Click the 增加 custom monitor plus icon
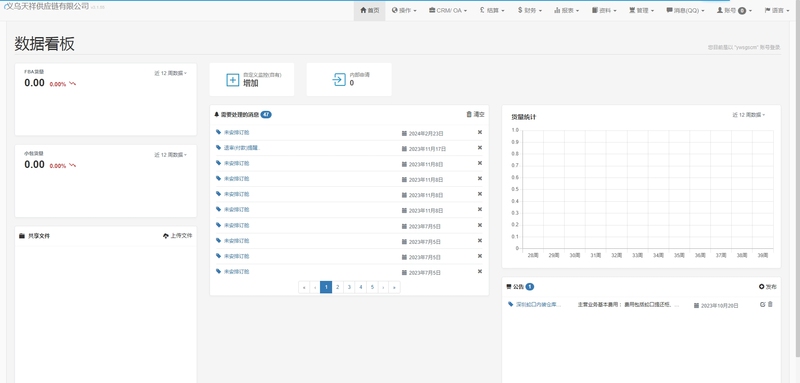The image size is (800, 383). click(232, 80)
